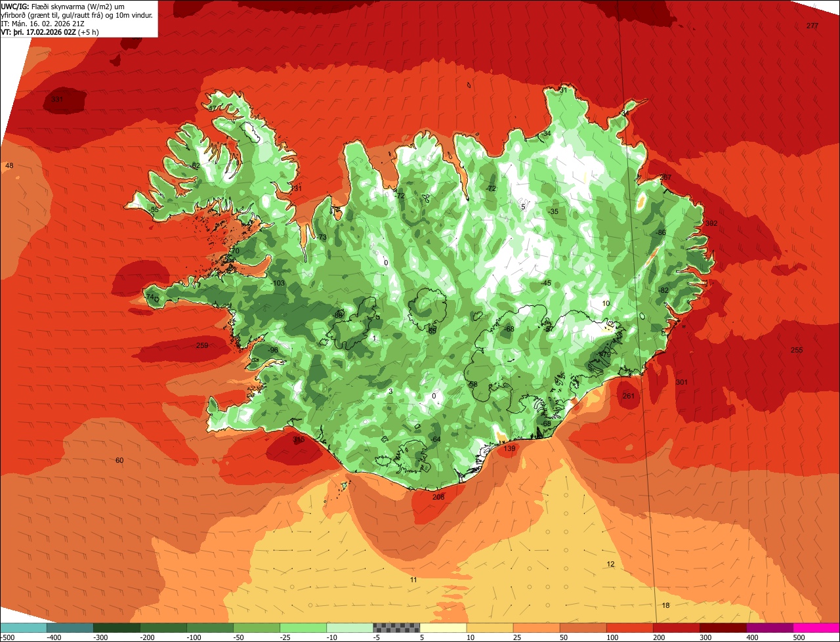Click the '-35' value on the map
Image resolution: width=840 pixels, height=642 pixels.
553,211
